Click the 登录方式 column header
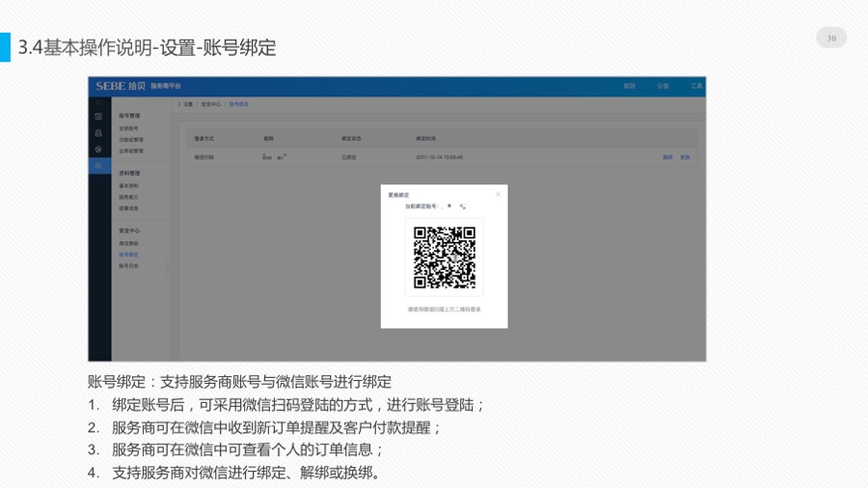The width and height of the screenshot is (868, 488). pyautogui.click(x=203, y=139)
